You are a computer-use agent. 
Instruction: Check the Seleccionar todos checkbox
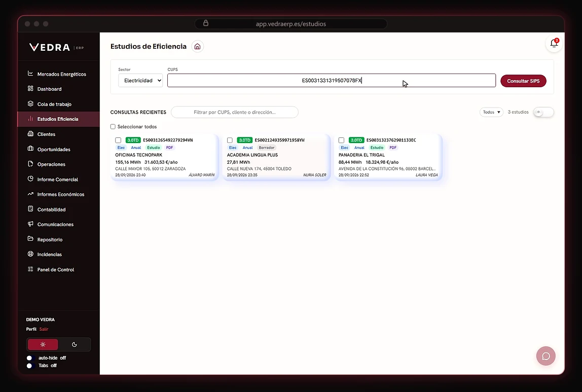click(x=113, y=127)
